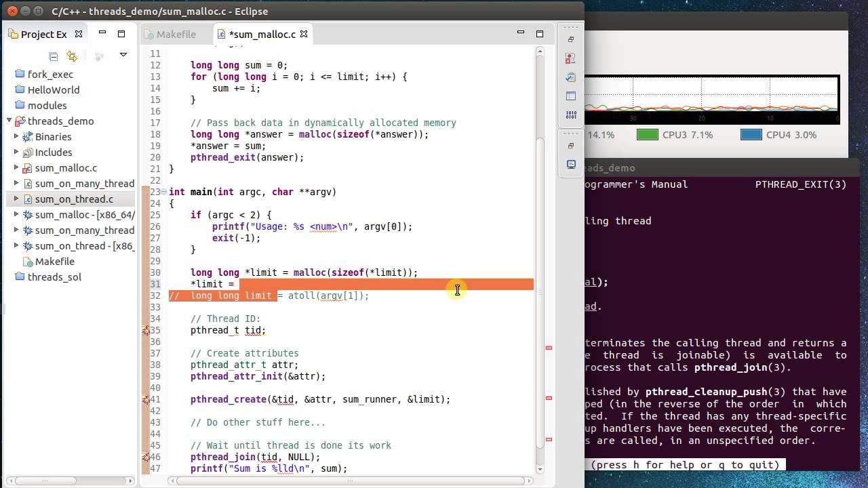Click 'pthread_exit(answer);' on line 20
This screenshot has width=868, height=488.
[x=247, y=157]
